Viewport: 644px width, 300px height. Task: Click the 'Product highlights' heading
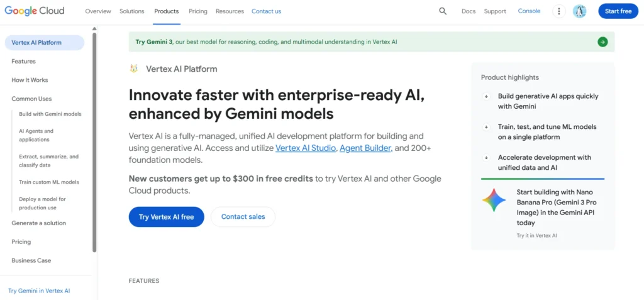(x=509, y=77)
